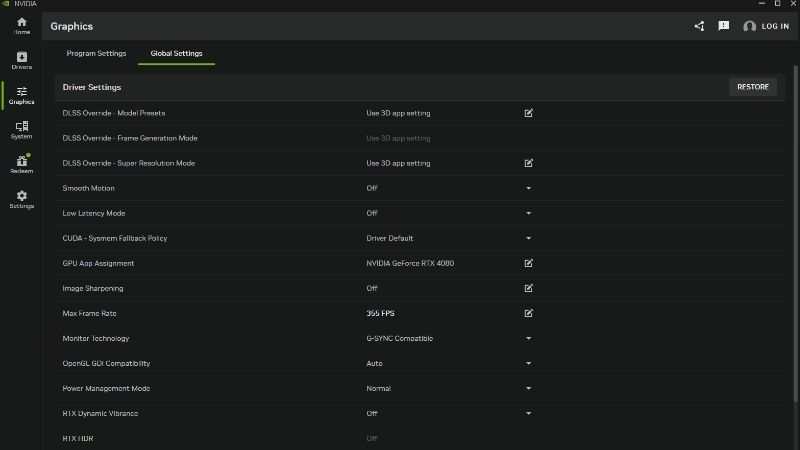Image resolution: width=800 pixels, height=450 pixels.
Task: Click the vertical scrollbar on right
Action: (795, 232)
